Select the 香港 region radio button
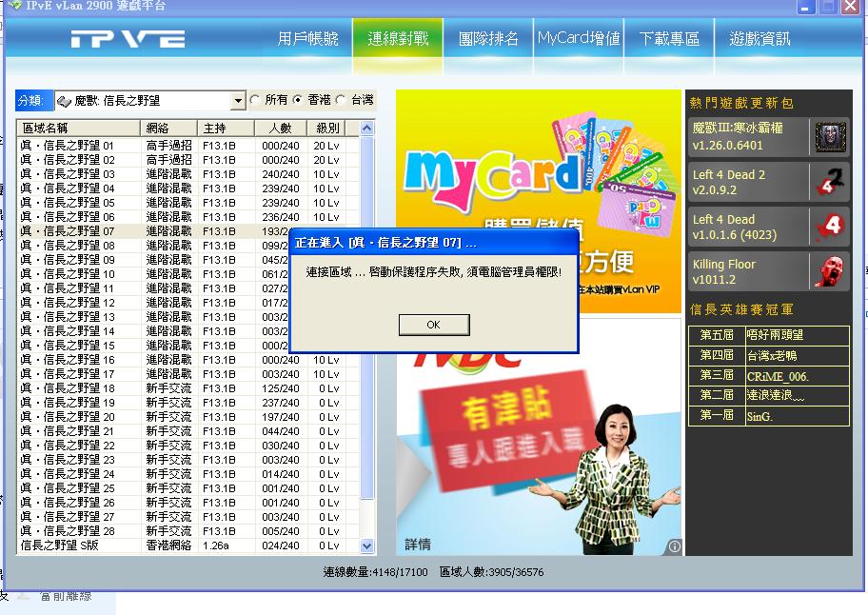The width and height of the screenshot is (868, 615). 298,100
